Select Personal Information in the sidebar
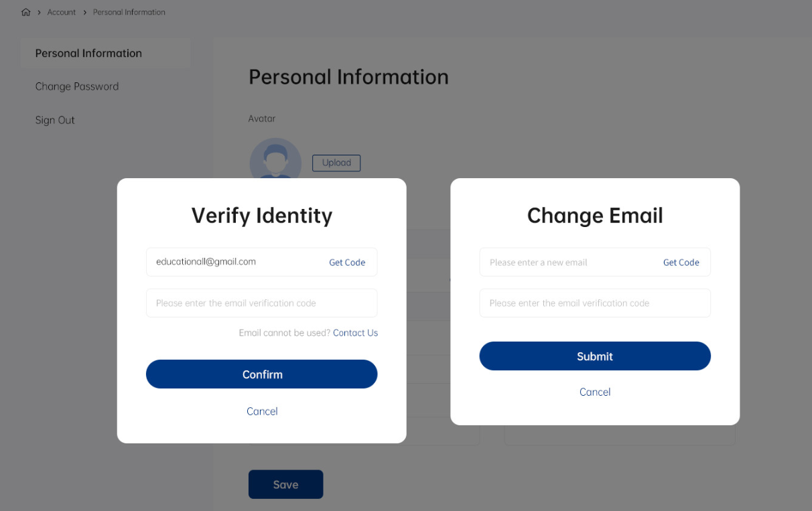This screenshot has height=511, width=812. point(88,54)
